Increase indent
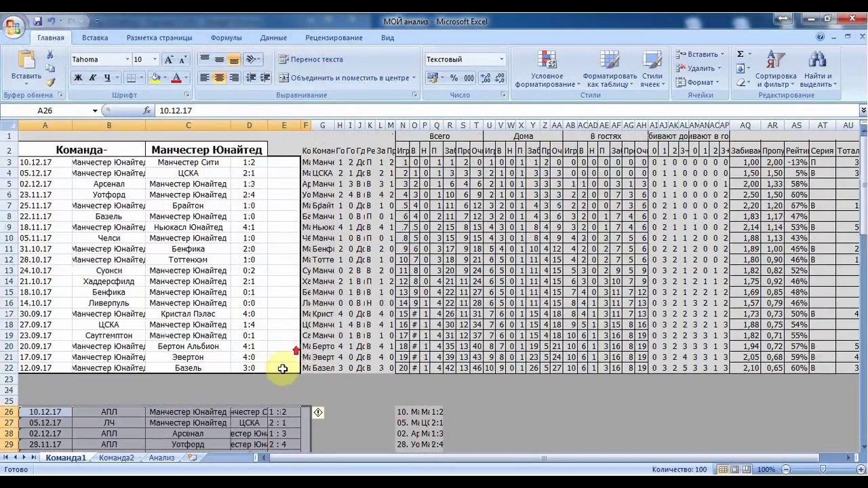868x488 pixels. pyautogui.click(x=265, y=78)
